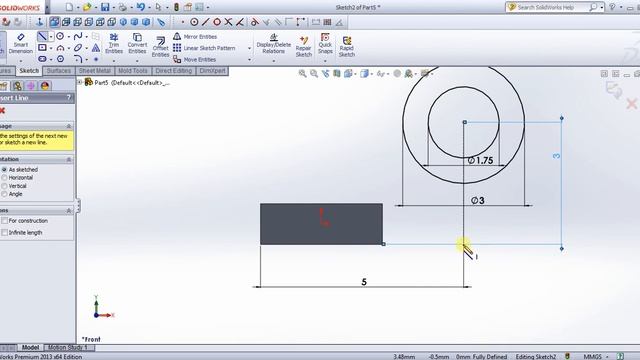The image size is (640, 360).
Task: Expand the Part5 tree node
Action: [x=80, y=82]
